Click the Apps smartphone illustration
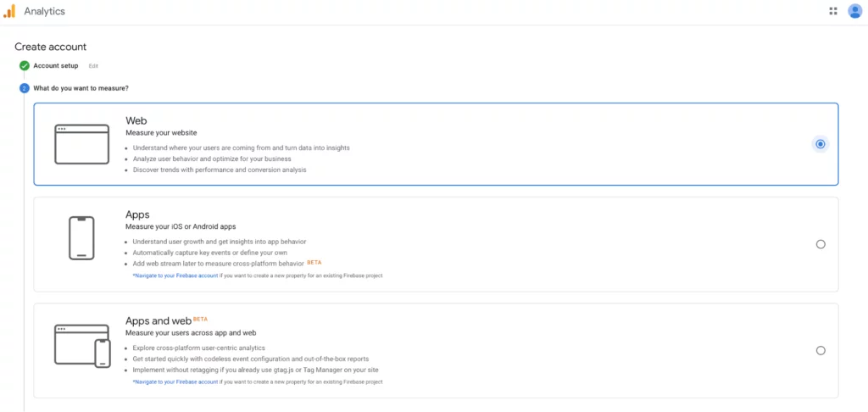Viewport: 868px width, 412px height. pos(81,238)
